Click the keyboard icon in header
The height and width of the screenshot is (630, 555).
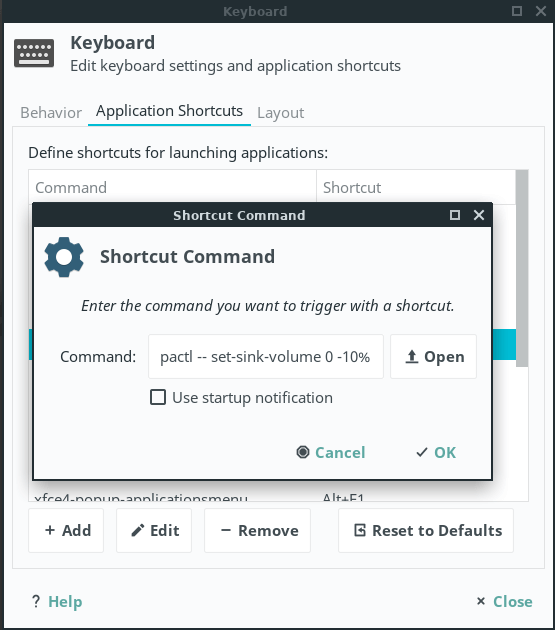click(x=34, y=53)
